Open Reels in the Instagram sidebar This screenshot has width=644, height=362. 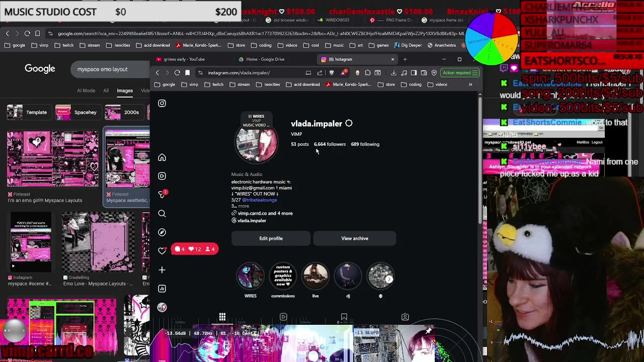[x=162, y=176]
